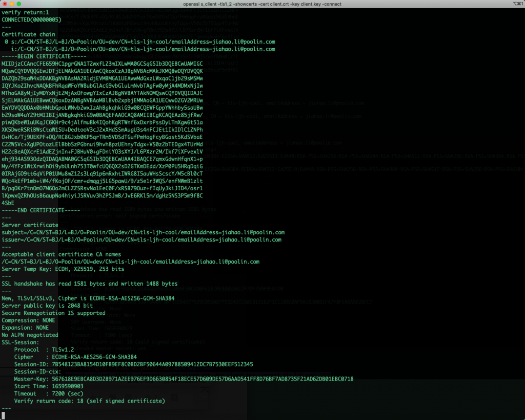The image size is (525, 420).
Task: Click the 'Protocol : TLSv1.2' line
Action: tap(44, 350)
